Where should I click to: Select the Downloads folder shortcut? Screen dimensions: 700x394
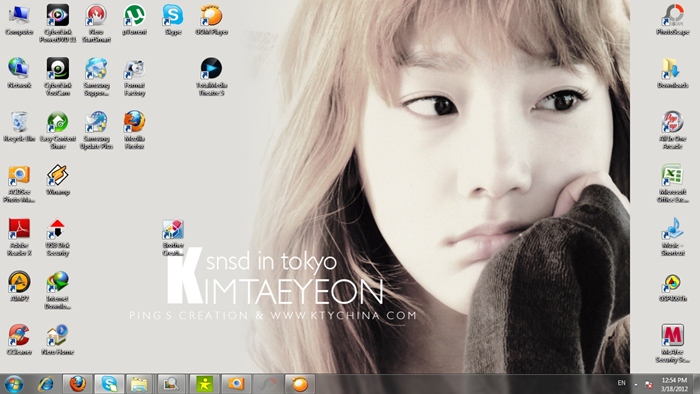(672, 73)
